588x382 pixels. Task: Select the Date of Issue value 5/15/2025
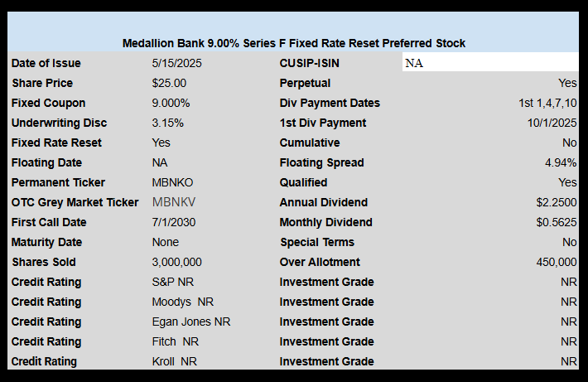tap(176, 63)
